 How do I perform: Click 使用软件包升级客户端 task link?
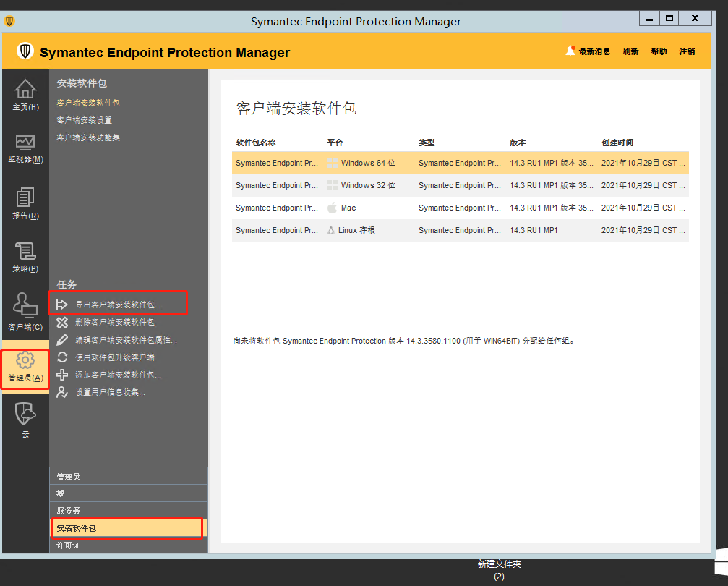pos(115,357)
